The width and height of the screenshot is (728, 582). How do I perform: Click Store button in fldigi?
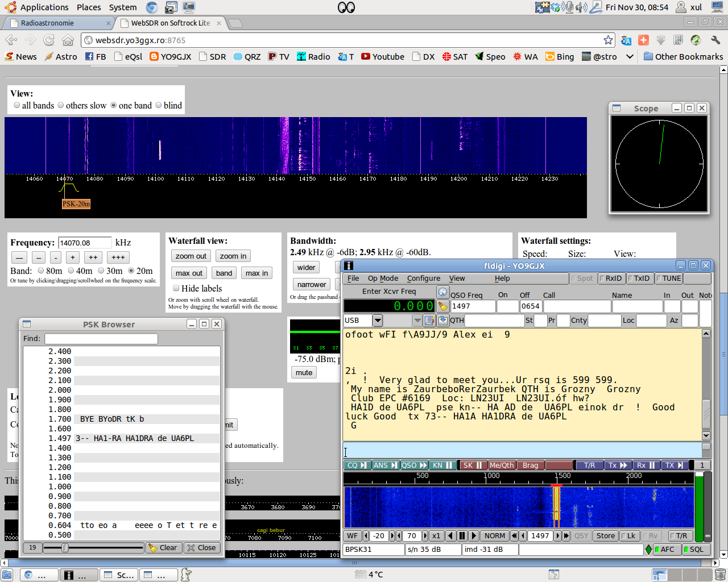[605, 535]
